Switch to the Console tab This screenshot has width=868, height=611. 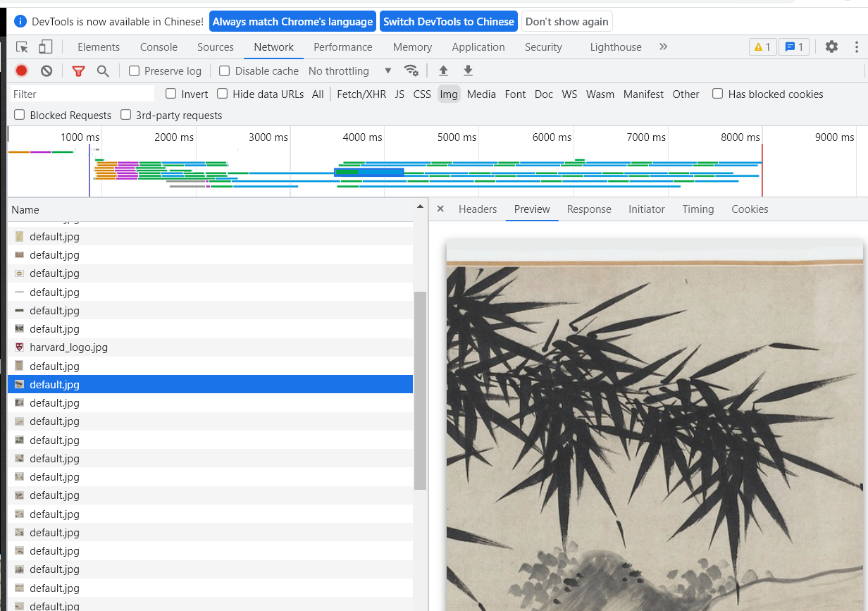click(x=159, y=47)
